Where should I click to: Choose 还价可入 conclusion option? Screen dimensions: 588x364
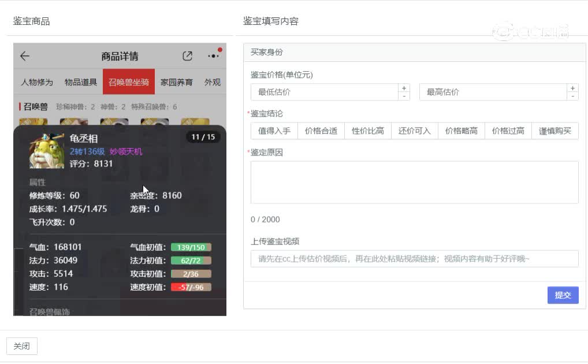pyautogui.click(x=415, y=131)
